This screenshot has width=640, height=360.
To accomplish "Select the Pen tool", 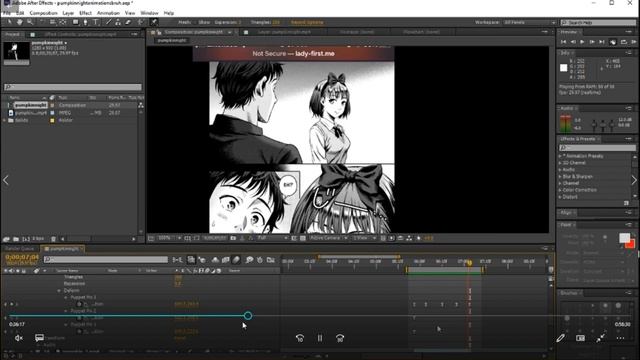I will pyautogui.click(x=85, y=22).
